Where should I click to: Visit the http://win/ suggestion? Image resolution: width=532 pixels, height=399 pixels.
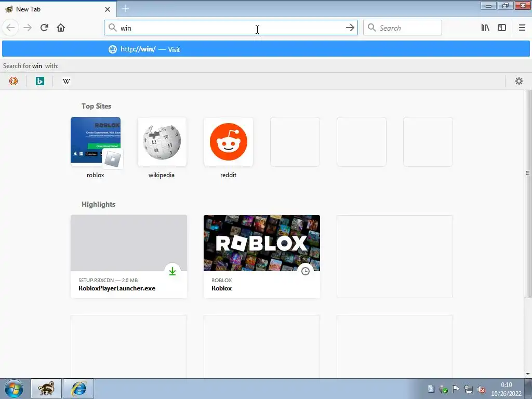(x=265, y=49)
